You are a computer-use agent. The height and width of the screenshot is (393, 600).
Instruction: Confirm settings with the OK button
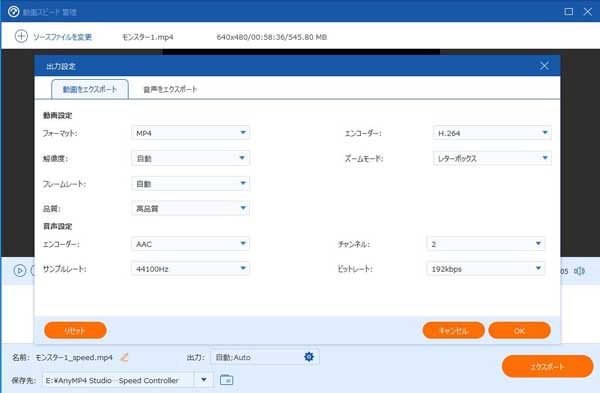click(x=520, y=330)
